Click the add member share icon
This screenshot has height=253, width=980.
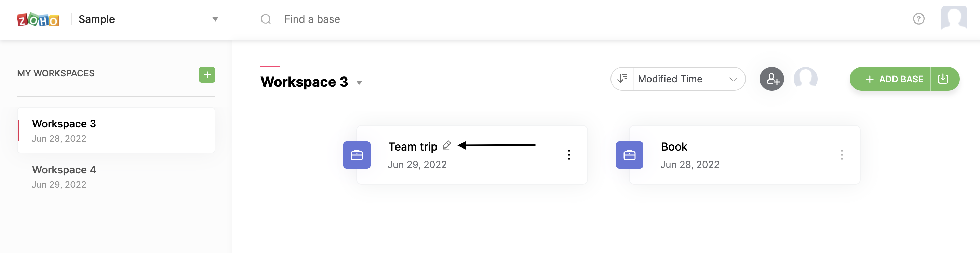pyautogui.click(x=771, y=79)
